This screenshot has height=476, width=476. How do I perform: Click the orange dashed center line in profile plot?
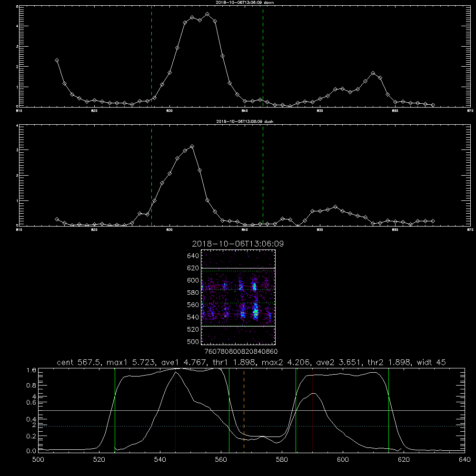[x=244, y=410]
